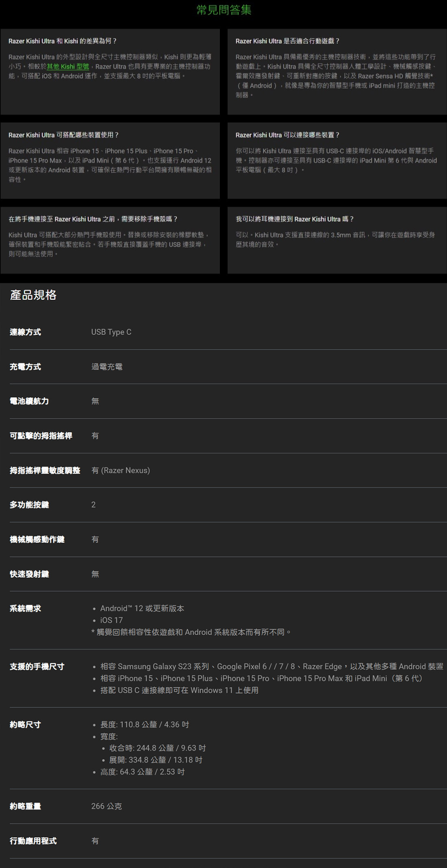
Task: Click the 電池續航力 spec label
Action: pyautogui.click(x=29, y=401)
